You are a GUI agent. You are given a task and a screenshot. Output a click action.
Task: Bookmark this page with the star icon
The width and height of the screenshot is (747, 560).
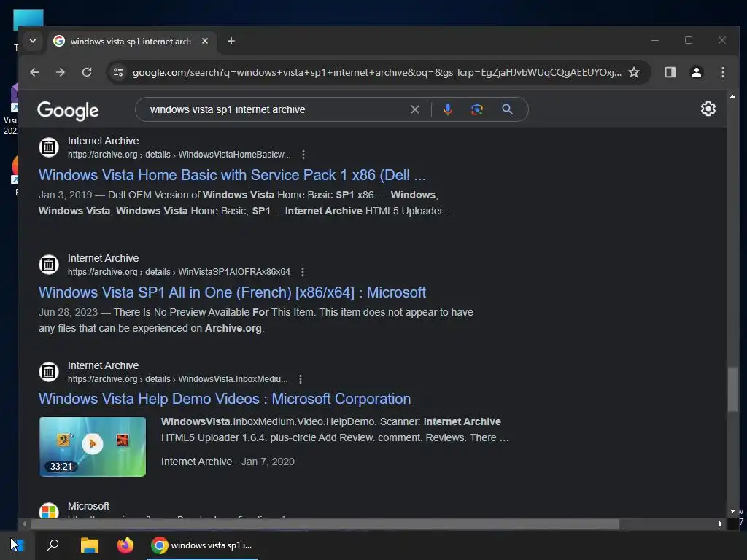(634, 72)
